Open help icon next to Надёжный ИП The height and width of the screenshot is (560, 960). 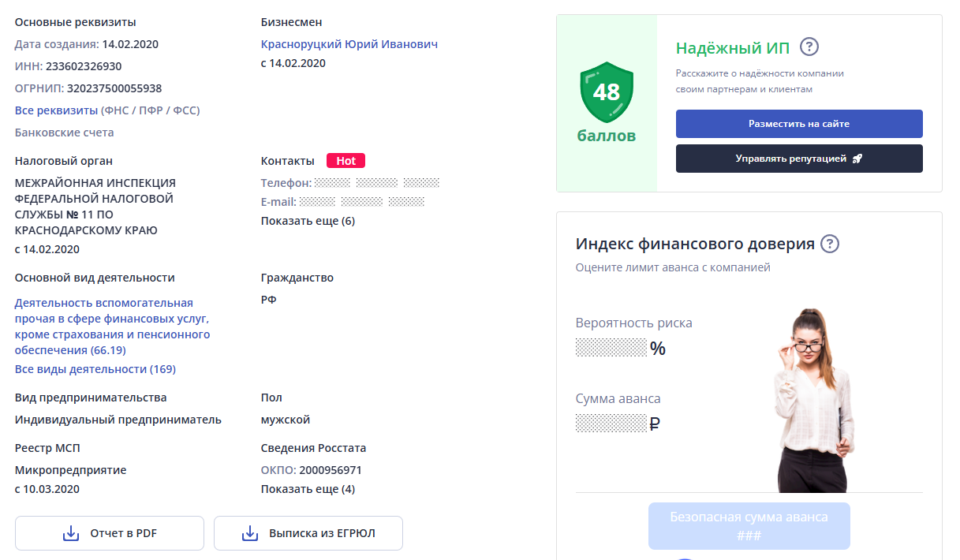point(809,47)
